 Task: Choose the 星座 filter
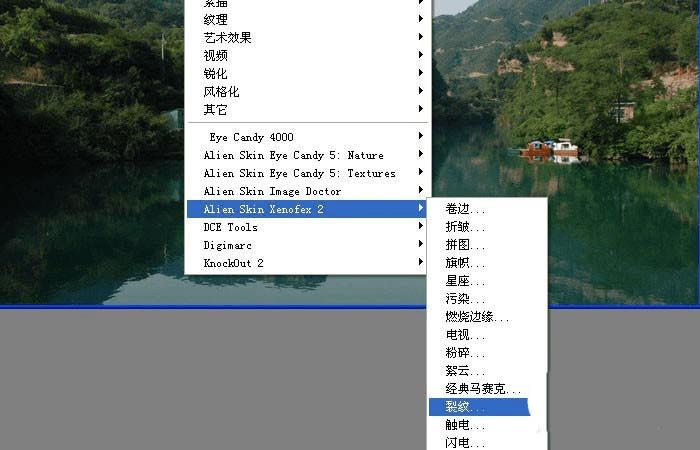click(x=487, y=281)
